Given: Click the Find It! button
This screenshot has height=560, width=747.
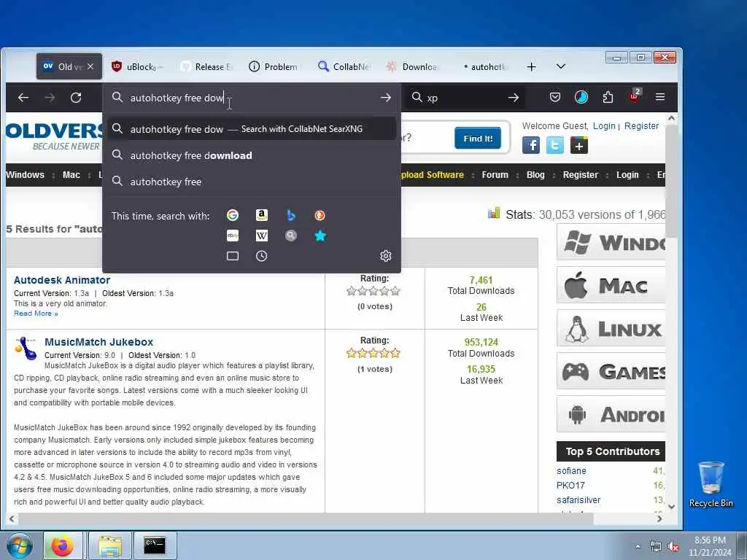Looking at the screenshot, I should 478,138.
